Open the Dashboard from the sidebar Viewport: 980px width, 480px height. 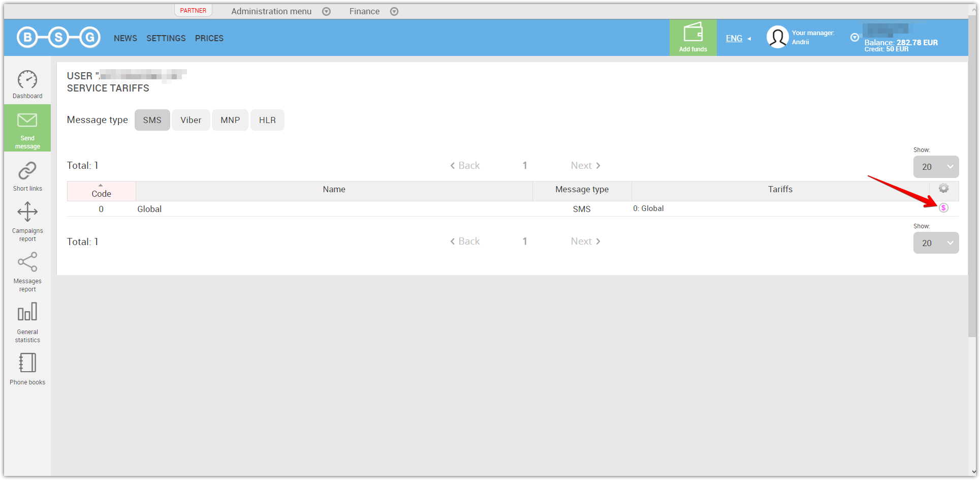pos(27,84)
